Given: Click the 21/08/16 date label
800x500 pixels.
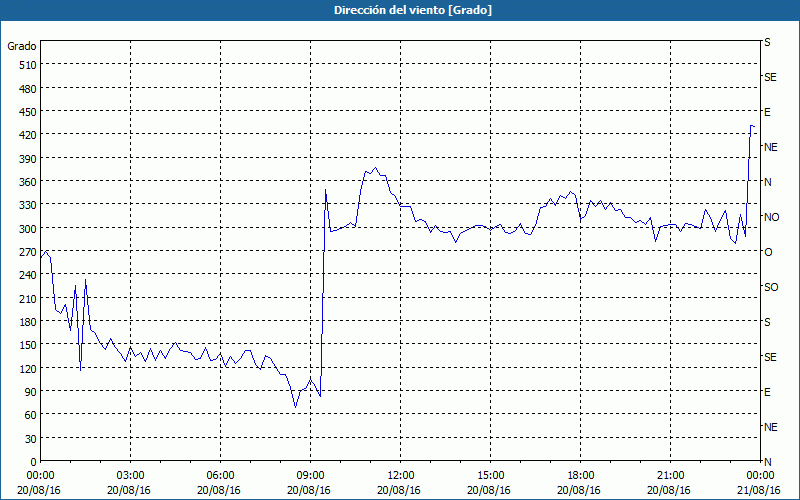Looking at the screenshot, I should (760, 490).
